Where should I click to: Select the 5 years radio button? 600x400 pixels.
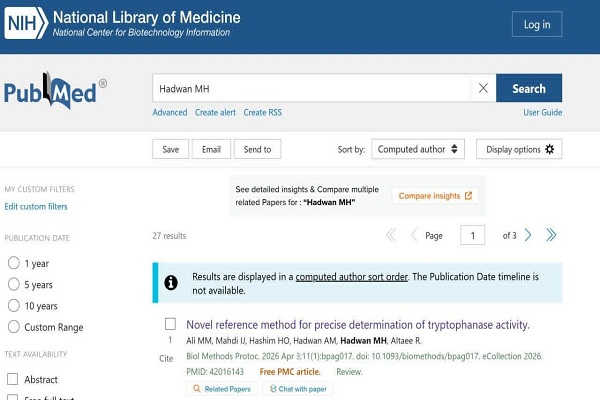pos(14,284)
